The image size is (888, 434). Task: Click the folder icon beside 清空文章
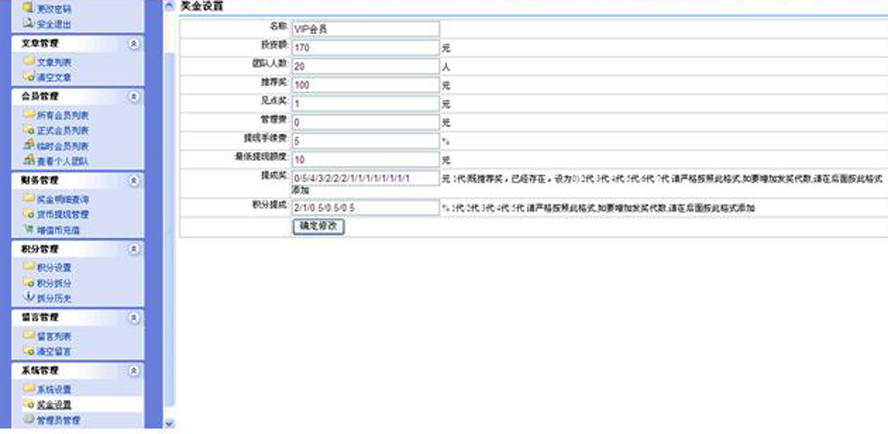point(29,76)
